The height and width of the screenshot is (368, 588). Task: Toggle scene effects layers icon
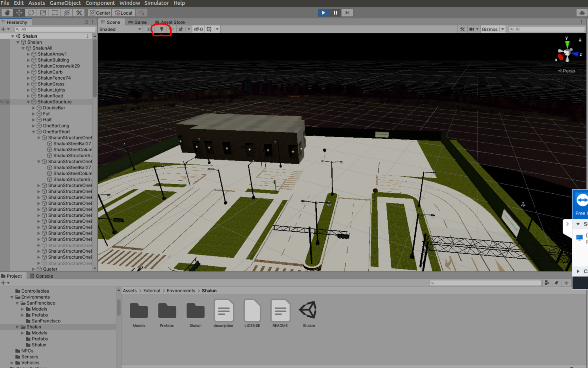click(181, 29)
